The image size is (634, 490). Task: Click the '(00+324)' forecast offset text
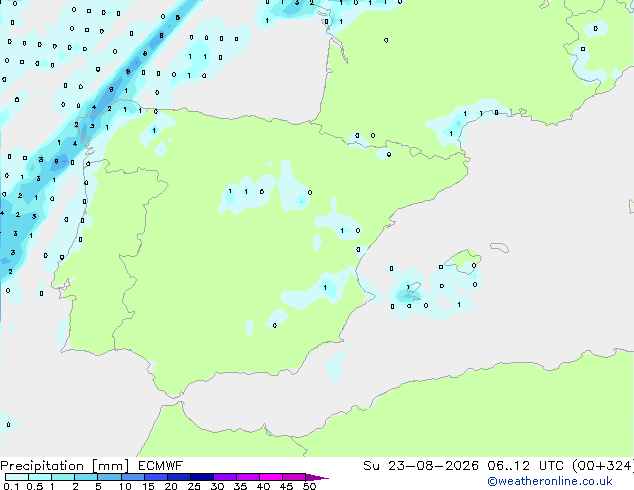click(x=603, y=466)
